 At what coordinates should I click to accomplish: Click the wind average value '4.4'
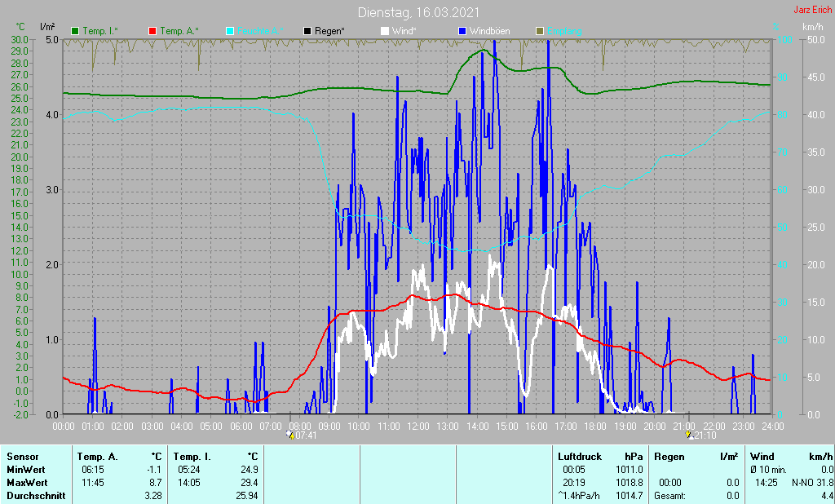827,496
